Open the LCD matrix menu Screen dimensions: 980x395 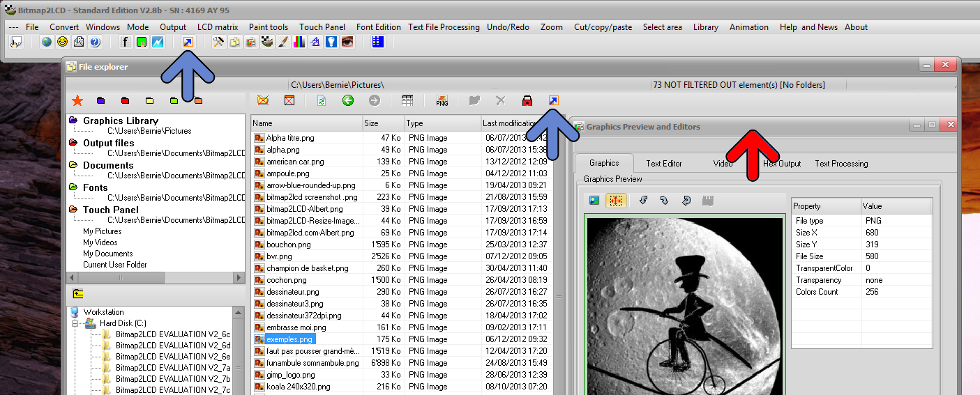click(218, 27)
